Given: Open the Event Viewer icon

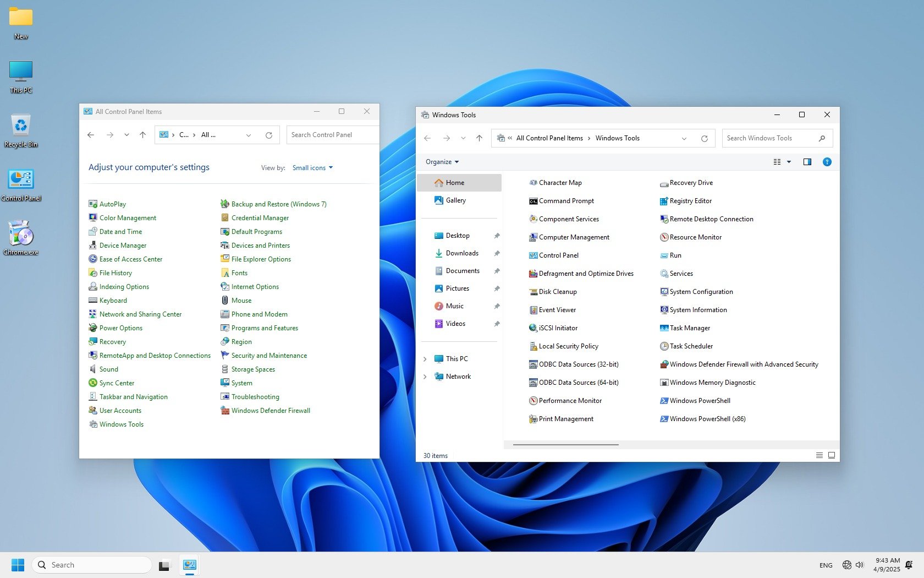Looking at the screenshot, I should 533,310.
